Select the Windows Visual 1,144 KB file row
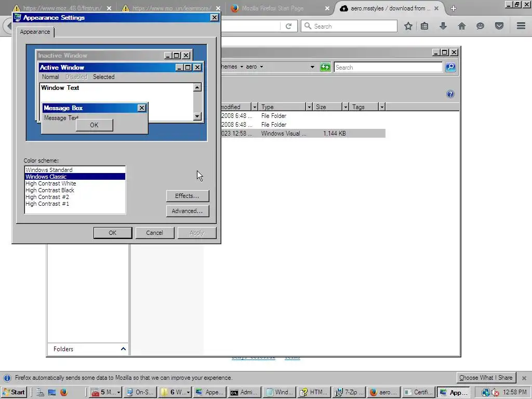Image resolution: width=532 pixels, height=399 pixels. [x=303, y=134]
